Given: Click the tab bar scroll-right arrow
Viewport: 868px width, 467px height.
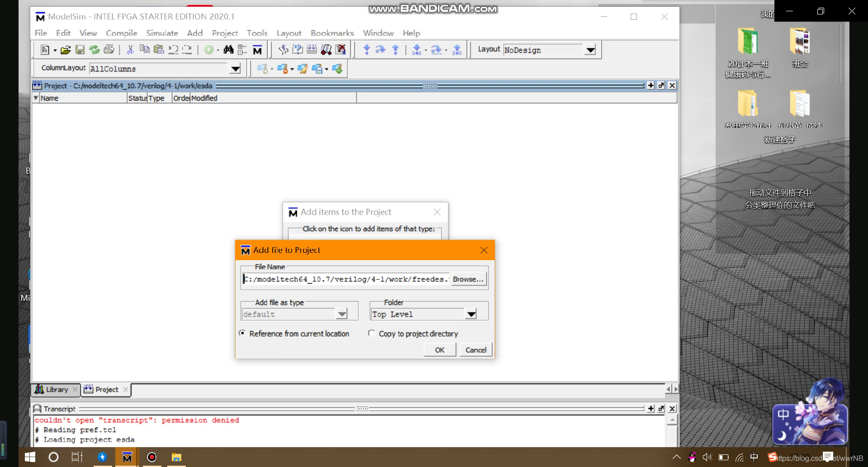Looking at the screenshot, I should pyautogui.click(x=676, y=389).
